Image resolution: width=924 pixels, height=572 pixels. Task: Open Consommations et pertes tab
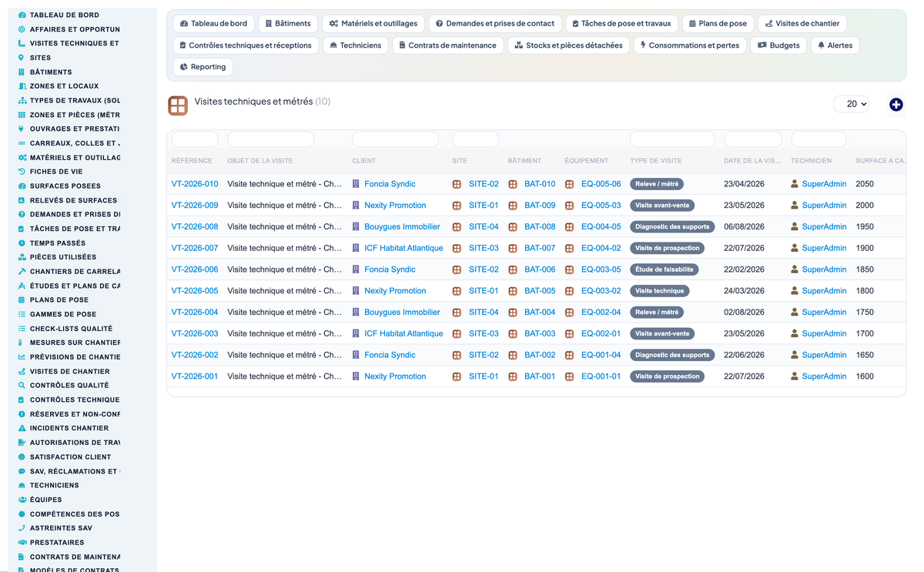pos(689,45)
